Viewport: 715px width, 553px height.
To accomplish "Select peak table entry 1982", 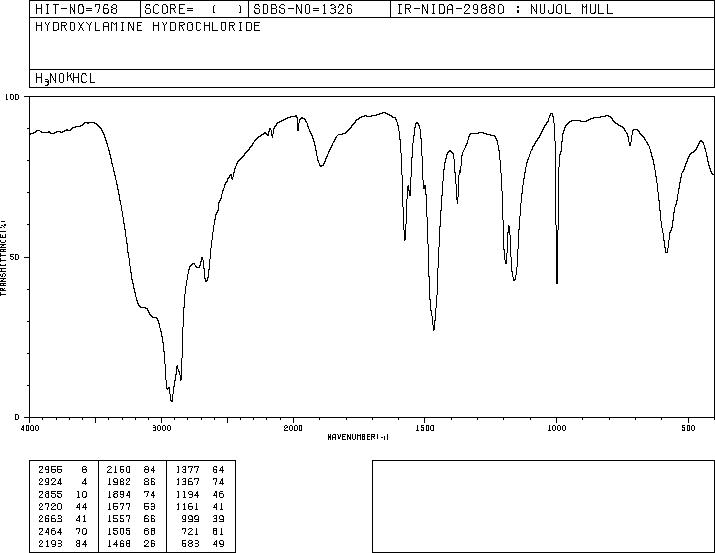I will click(x=119, y=482).
